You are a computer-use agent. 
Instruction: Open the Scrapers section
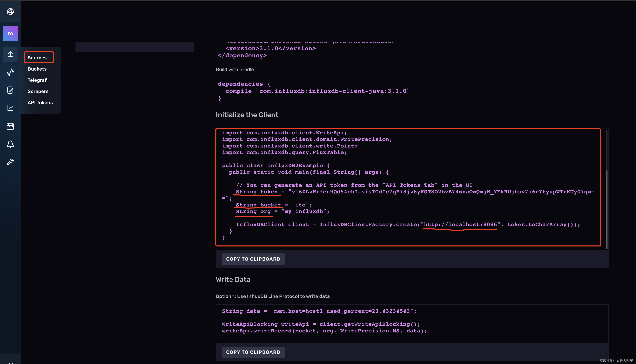click(38, 91)
